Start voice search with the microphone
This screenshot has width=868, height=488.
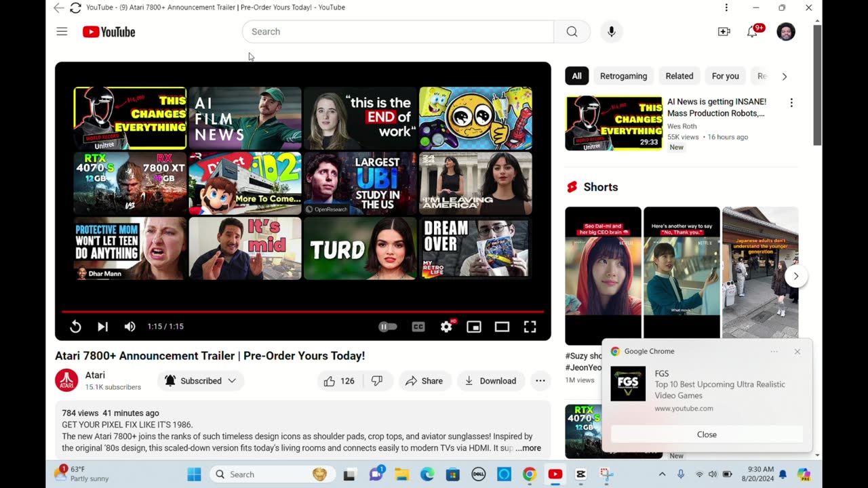point(612,32)
